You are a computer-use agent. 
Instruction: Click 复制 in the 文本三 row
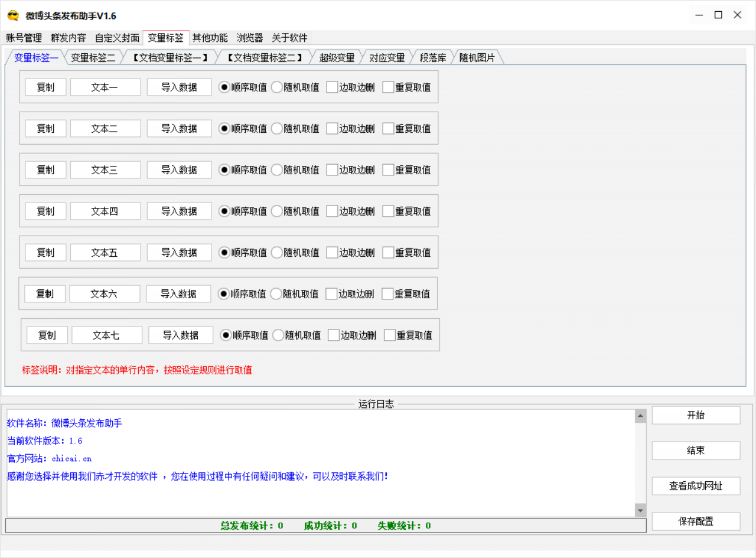[45, 169]
